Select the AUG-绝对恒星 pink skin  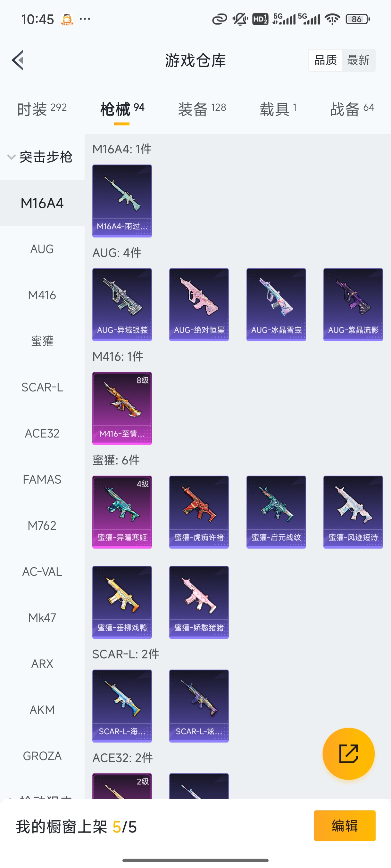click(x=199, y=305)
